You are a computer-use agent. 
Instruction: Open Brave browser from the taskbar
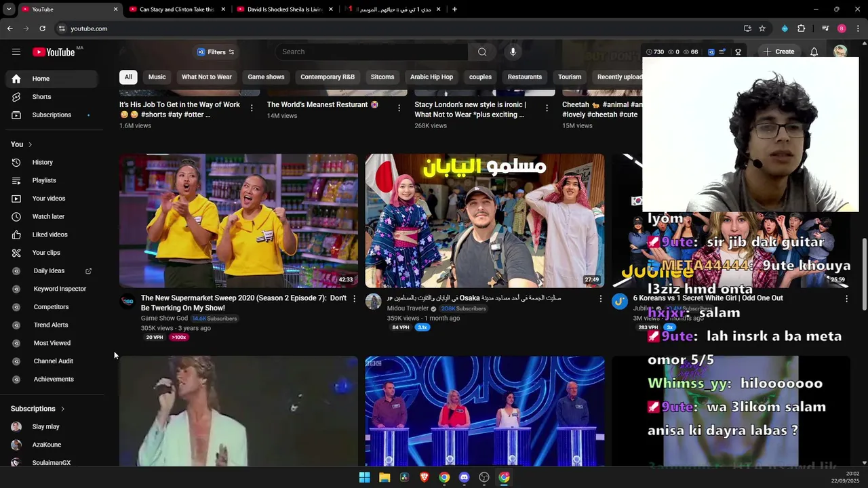pos(425,477)
